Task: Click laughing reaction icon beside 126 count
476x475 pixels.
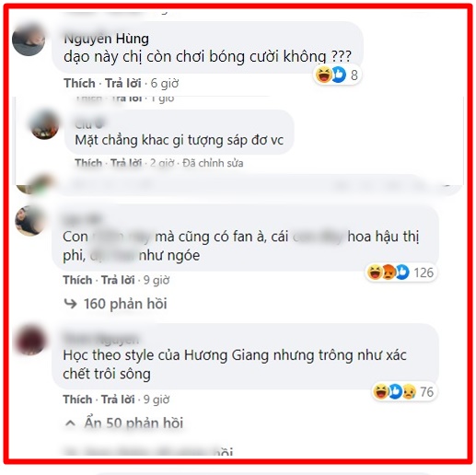Action: click(x=375, y=272)
